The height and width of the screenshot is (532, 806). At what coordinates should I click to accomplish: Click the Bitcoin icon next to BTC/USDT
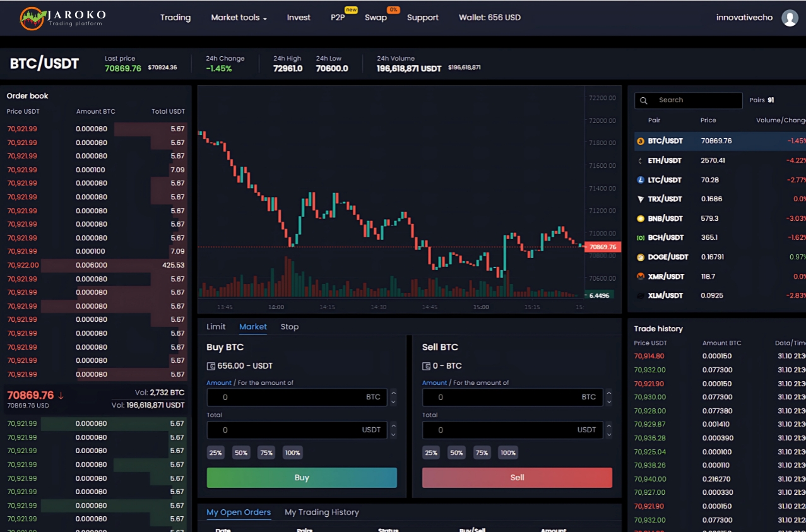(640, 141)
